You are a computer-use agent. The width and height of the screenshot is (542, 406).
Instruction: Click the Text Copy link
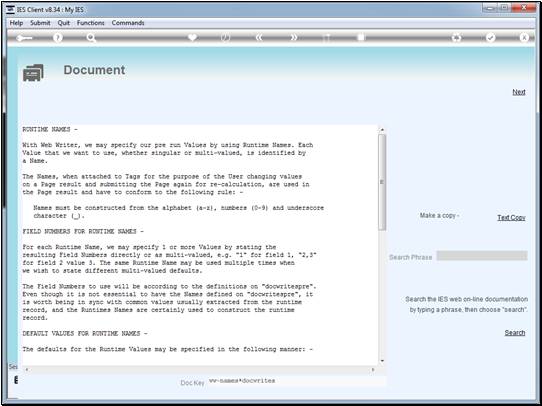click(511, 217)
